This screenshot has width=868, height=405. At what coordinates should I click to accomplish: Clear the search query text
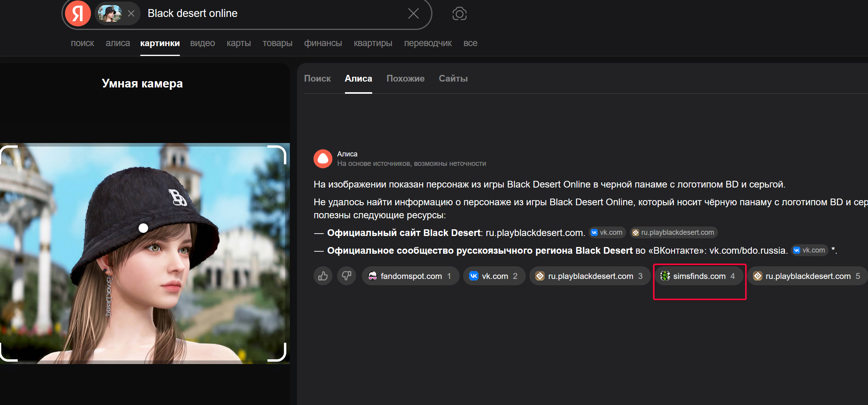(x=413, y=14)
